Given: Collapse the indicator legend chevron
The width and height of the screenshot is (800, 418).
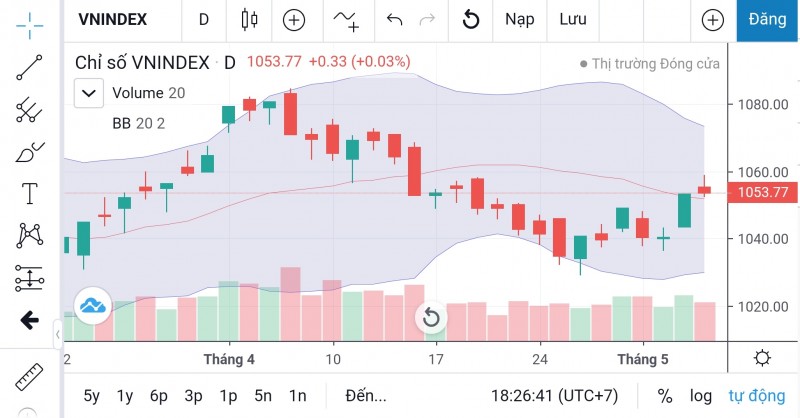Looking at the screenshot, I should click(x=90, y=93).
